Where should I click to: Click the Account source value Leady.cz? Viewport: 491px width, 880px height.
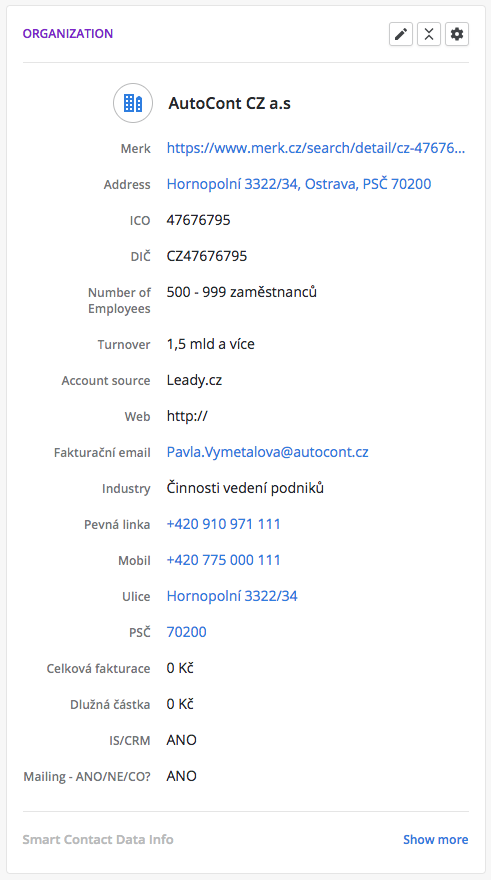click(194, 381)
